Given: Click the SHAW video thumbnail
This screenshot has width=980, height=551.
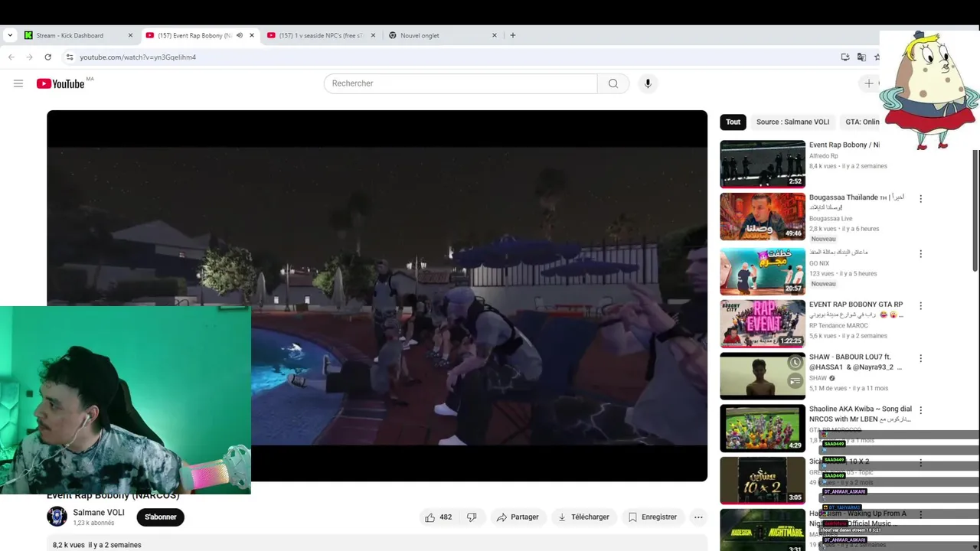Looking at the screenshot, I should point(763,376).
